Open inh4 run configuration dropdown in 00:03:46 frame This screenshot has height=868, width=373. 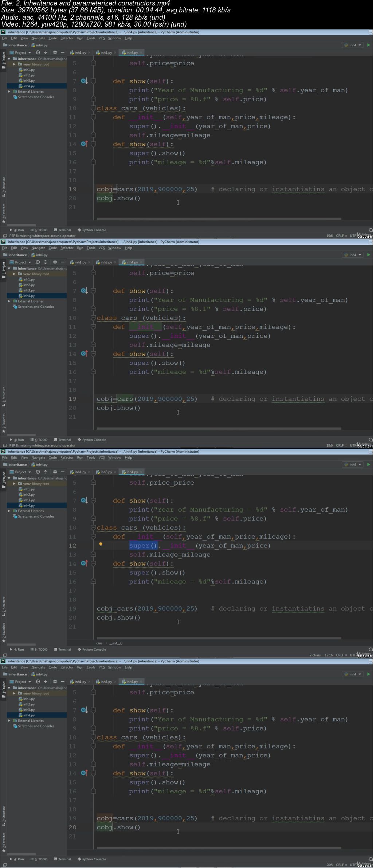click(x=353, y=674)
